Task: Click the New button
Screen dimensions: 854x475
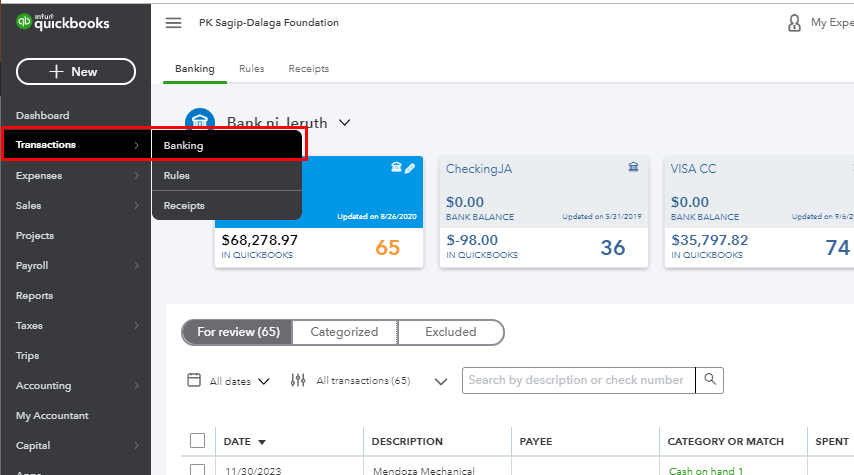Action: [76, 71]
